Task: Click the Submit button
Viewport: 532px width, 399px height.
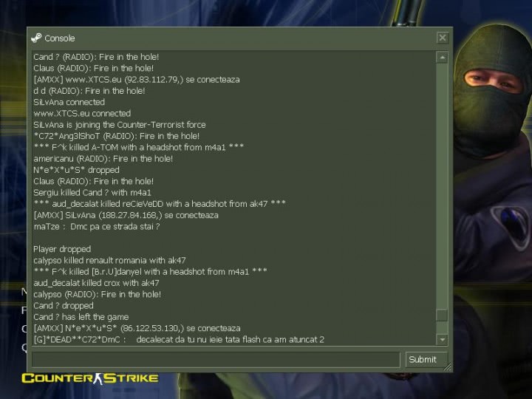Action: [423, 359]
